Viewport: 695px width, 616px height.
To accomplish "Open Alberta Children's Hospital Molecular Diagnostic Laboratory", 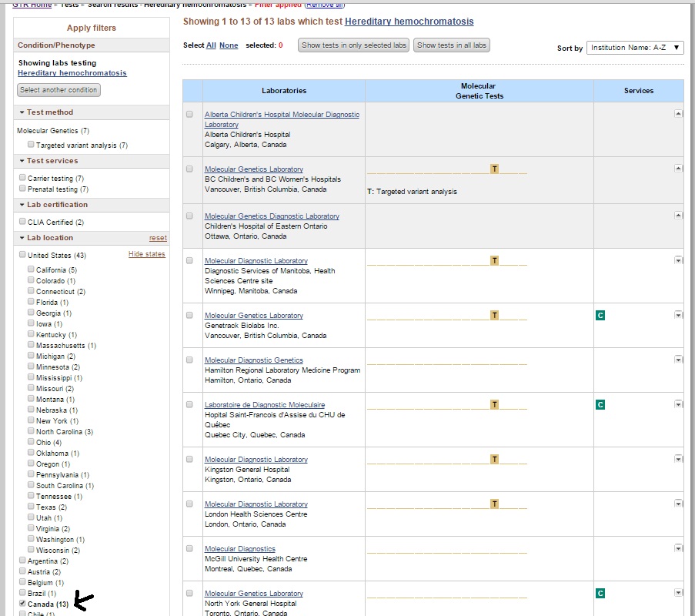I will (x=282, y=119).
